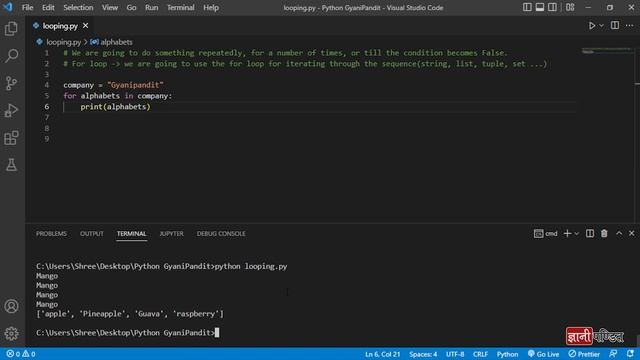This screenshot has width=640, height=360.
Task: Select the looping.py editor tab
Action: tap(60, 26)
